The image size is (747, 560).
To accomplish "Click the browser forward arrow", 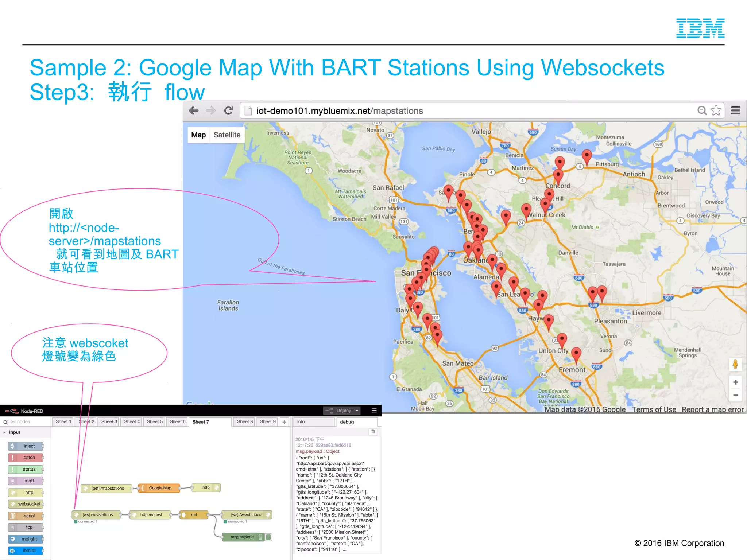I will click(211, 111).
